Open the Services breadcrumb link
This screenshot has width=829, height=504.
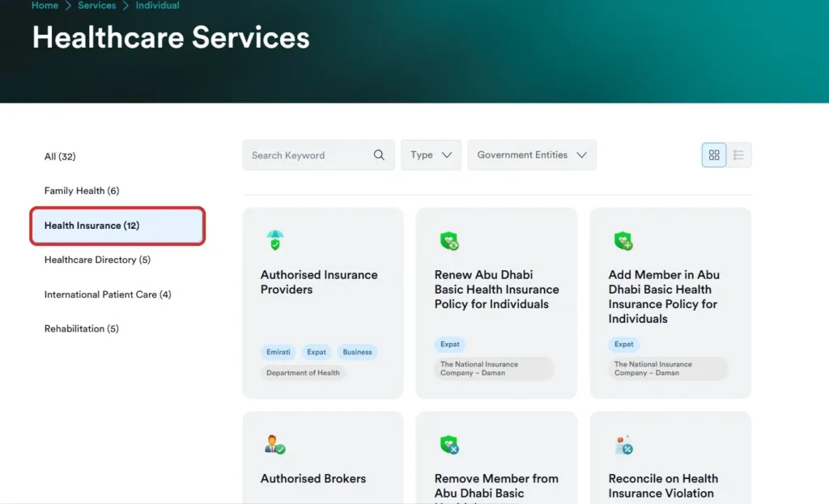click(x=97, y=6)
